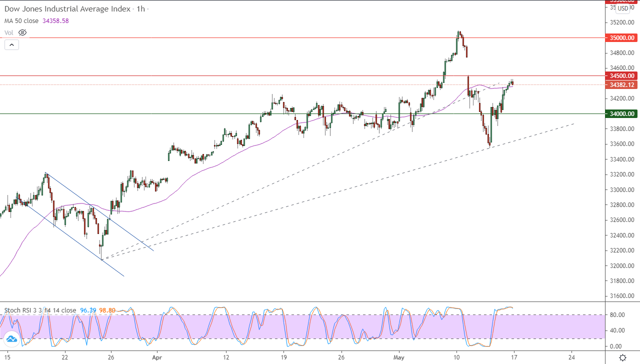Viewport: 640px width, 364px height.
Task: Click date 24 on the time axis
Action: [571, 357]
